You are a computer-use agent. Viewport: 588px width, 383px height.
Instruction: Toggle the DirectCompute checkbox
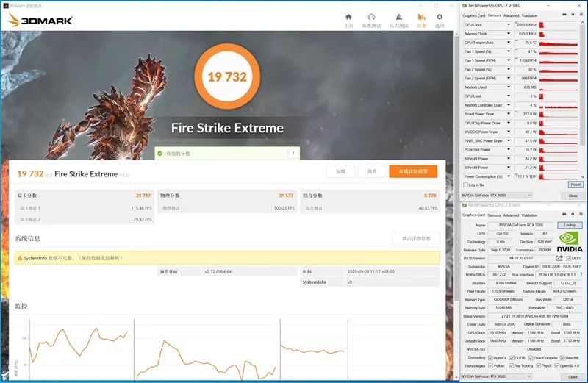[x=531, y=358]
